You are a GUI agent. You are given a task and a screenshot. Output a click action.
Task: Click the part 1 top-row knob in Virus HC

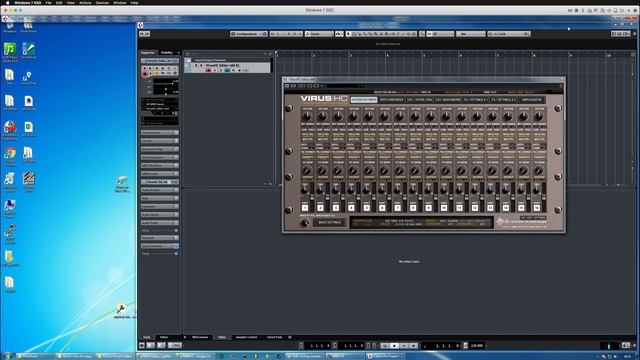(307, 117)
